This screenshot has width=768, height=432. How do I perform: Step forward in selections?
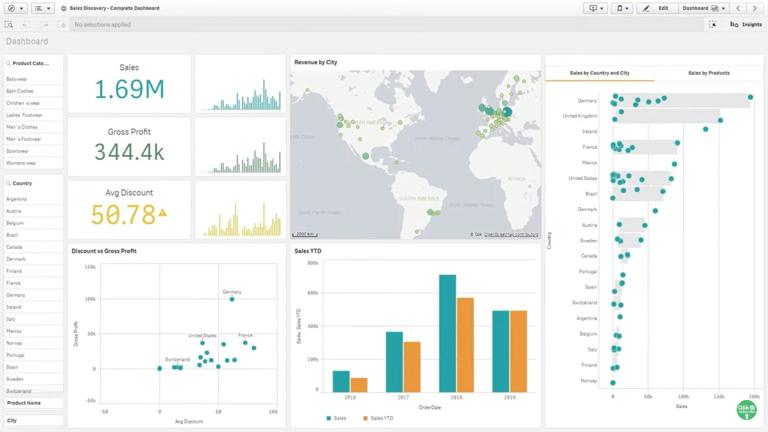point(45,24)
